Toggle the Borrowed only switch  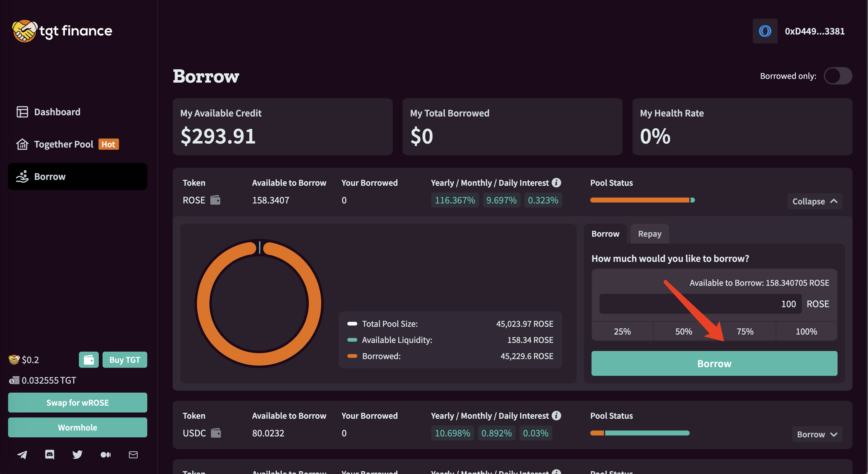tap(838, 76)
